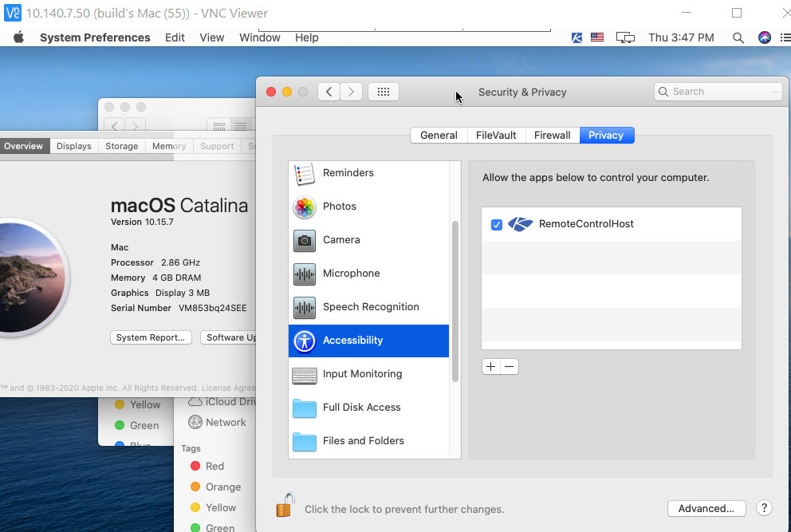Screen dimensions: 791x532
Task: Switch to the Privacy tab
Action: coord(606,135)
